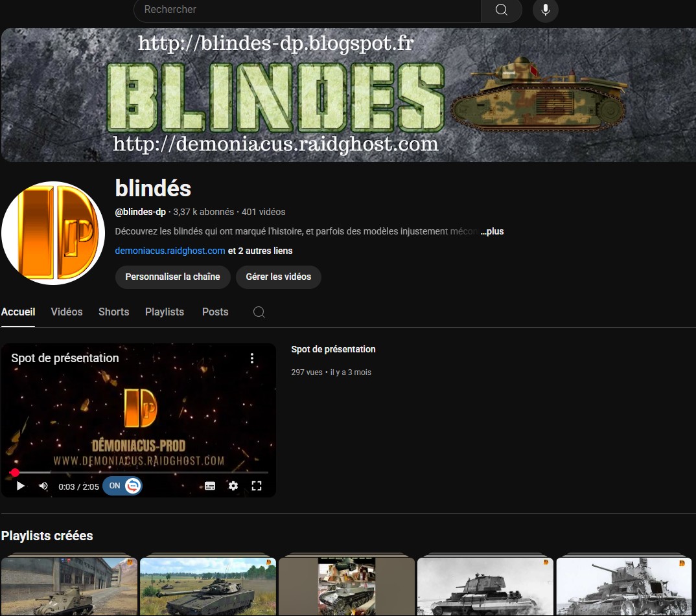
Task: Toggle the autoplay ON switch
Action: [x=122, y=486]
